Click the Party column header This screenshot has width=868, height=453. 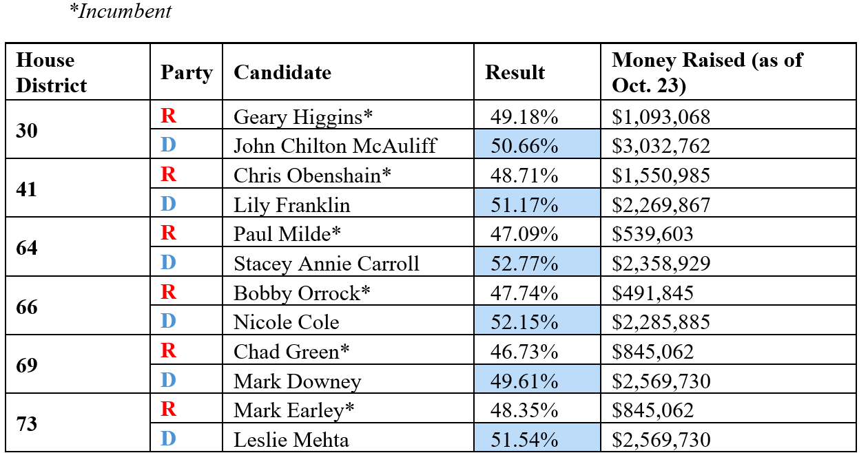(x=186, y=72)
